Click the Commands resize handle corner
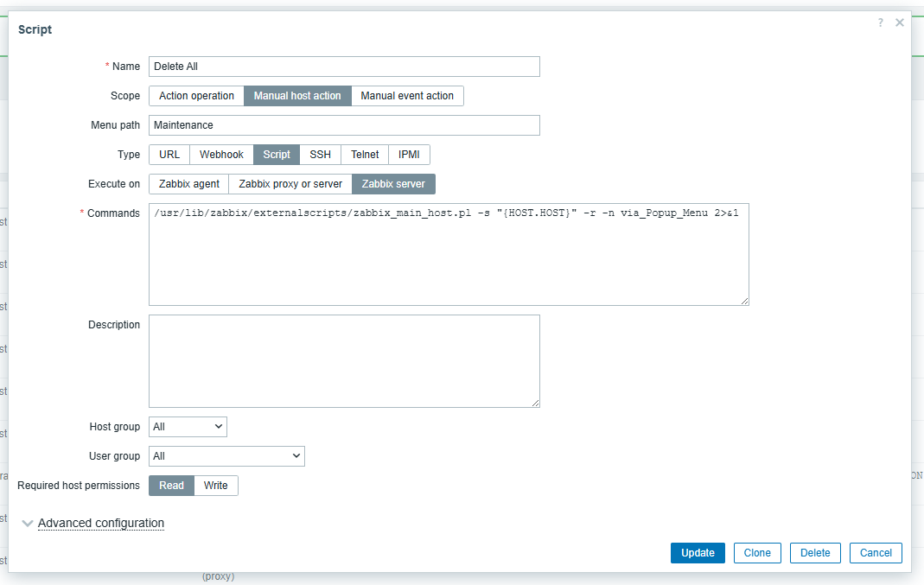Screen dimensions: 924x585 point(744,301)
